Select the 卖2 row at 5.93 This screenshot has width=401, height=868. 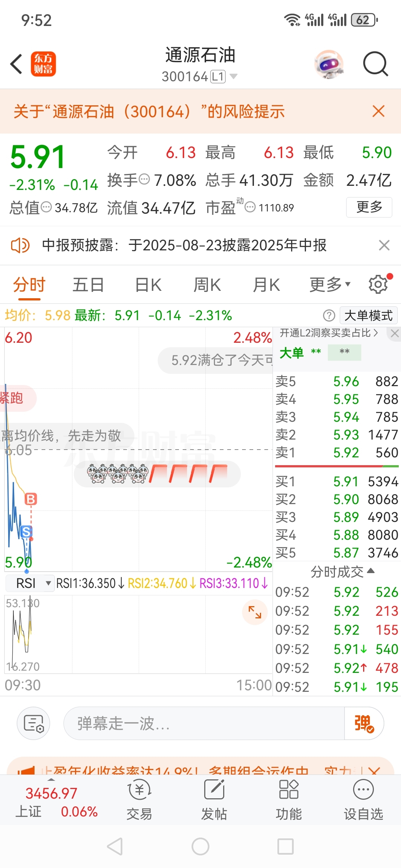pyautogui.click(x=337, y=434)
